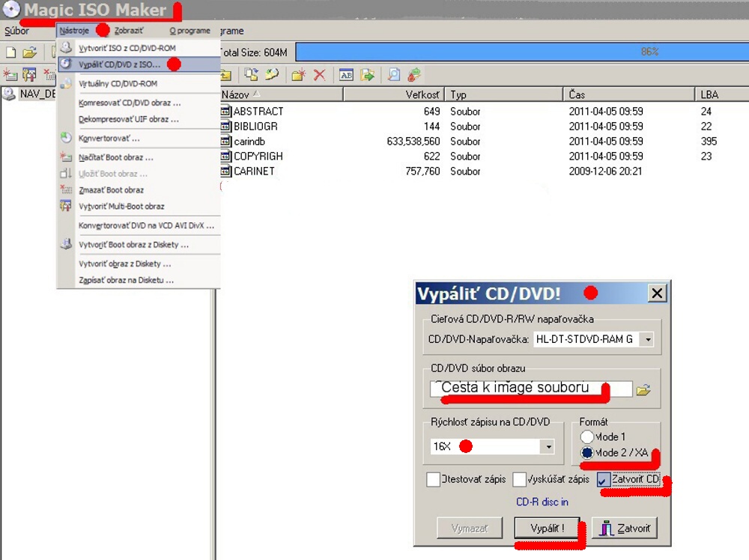Click the Open folder toolbar icon
749x560 pixels.
pyautogui.click(x=29, y=52)
